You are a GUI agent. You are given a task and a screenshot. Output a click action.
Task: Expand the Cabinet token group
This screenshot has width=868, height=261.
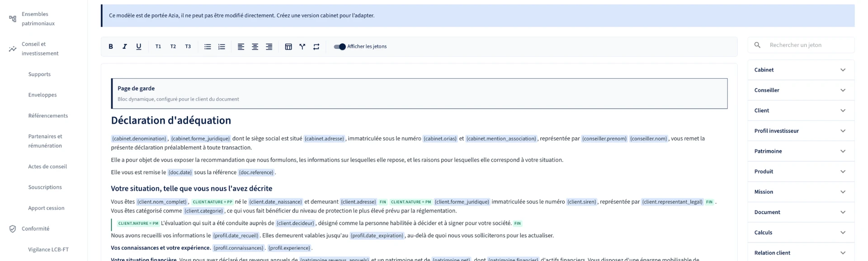tap(801, 70)
